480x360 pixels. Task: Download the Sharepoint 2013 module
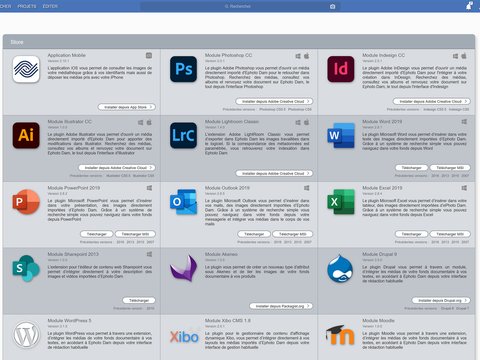(139, 300)
